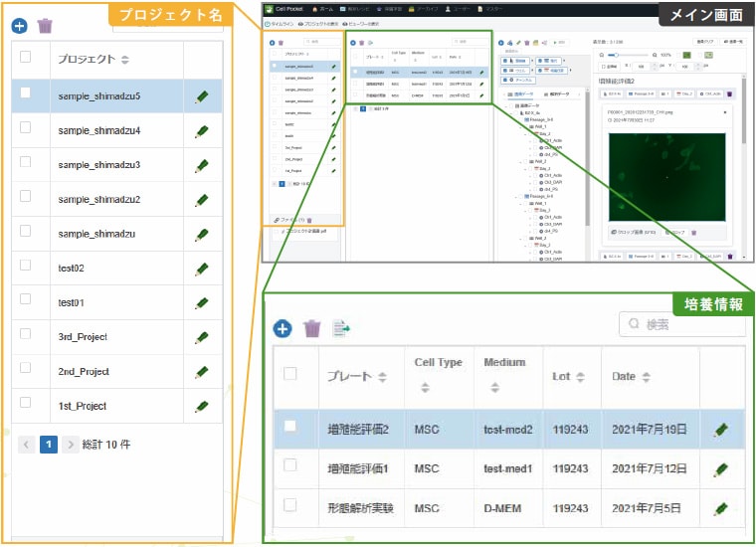Sort by Medium column in enlarged 培養情報 table

click(x=495, y=387)
